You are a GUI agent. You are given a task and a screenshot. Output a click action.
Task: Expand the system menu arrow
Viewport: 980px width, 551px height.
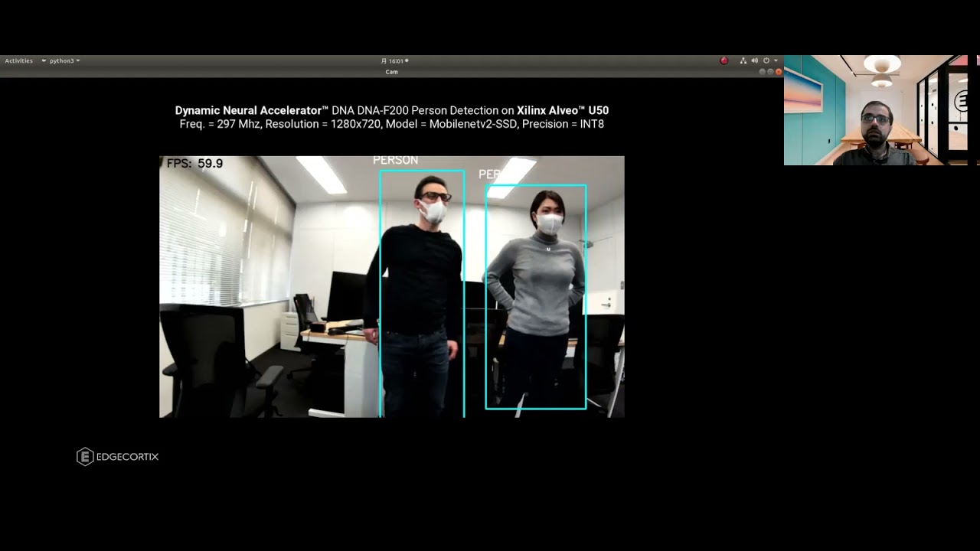pyautogui.click(x=776, y=60)
